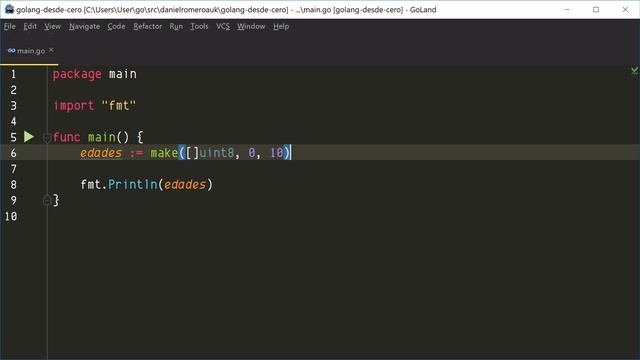Open the Refactor menu
The image size is (640, 360).
(148, 27)
